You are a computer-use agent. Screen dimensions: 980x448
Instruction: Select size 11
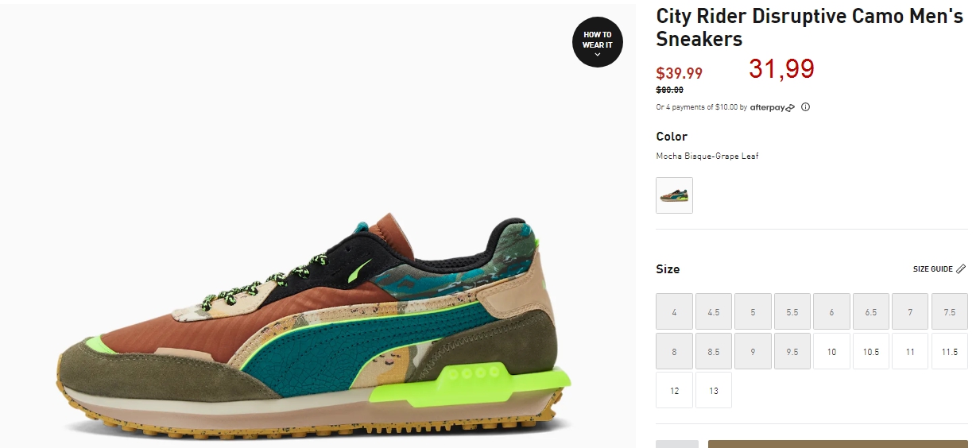tap(910, 351)
